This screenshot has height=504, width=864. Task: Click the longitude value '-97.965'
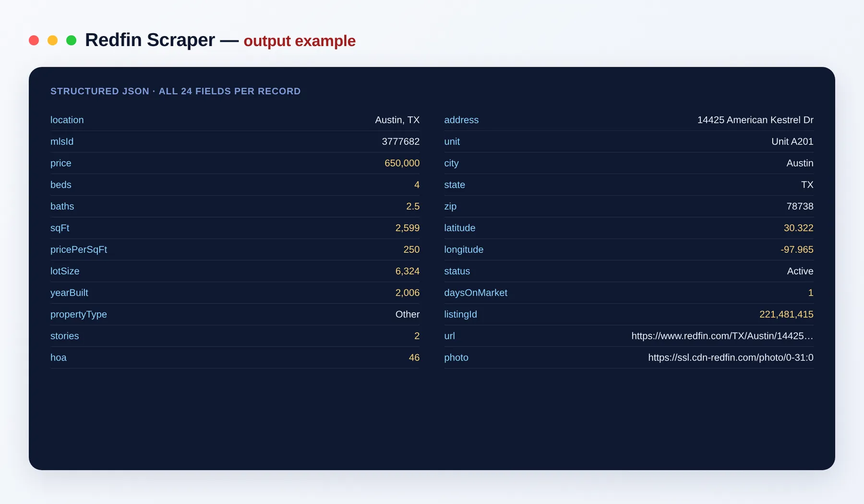797,250
